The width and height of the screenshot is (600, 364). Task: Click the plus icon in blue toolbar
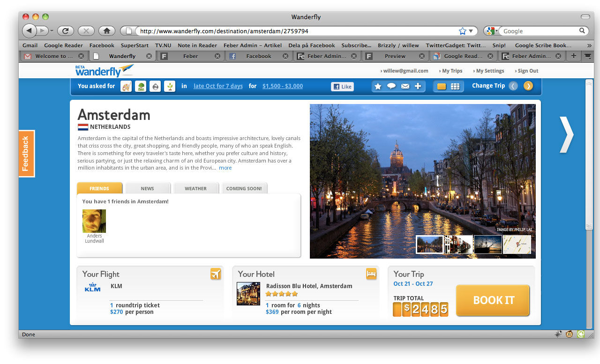[418, 86]
